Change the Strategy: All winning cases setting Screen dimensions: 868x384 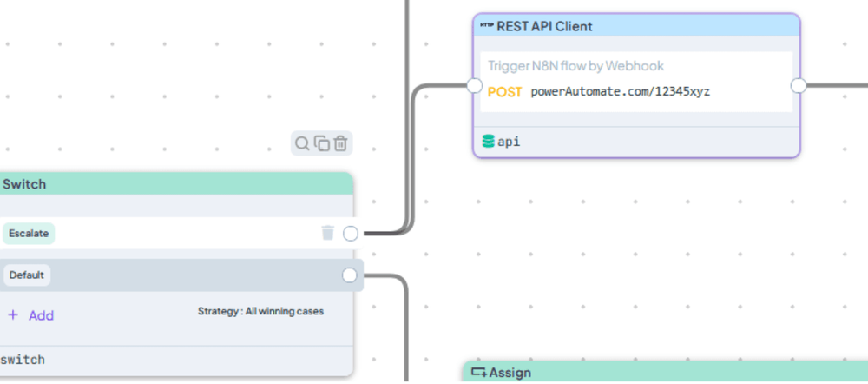(260, 311)
